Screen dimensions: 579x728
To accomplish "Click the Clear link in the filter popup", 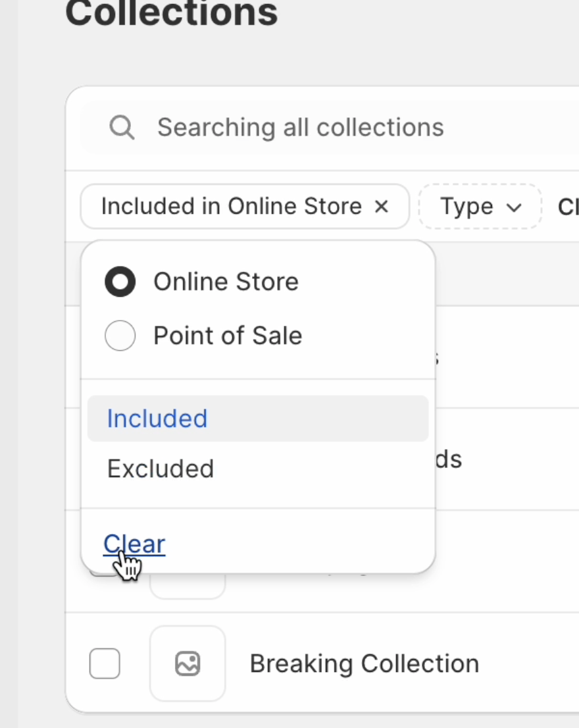I will 134,544.
